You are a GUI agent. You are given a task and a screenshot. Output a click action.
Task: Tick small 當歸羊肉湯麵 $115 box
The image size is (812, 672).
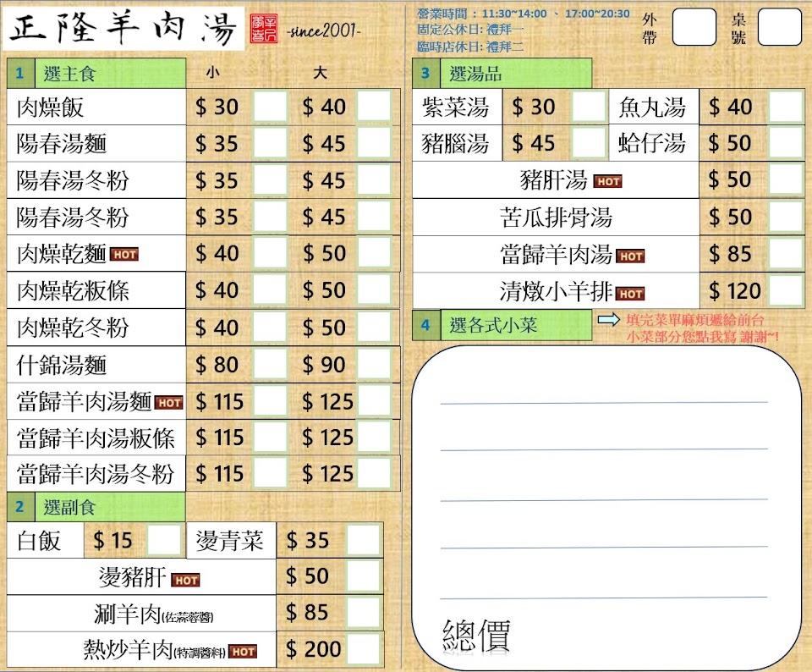tap(270, 401)
